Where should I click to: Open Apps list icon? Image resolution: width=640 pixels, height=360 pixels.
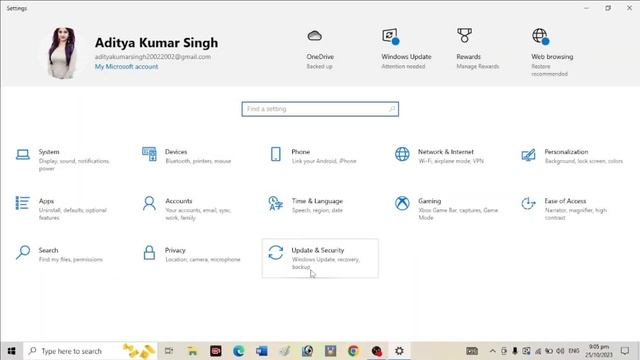click(22, 203)
